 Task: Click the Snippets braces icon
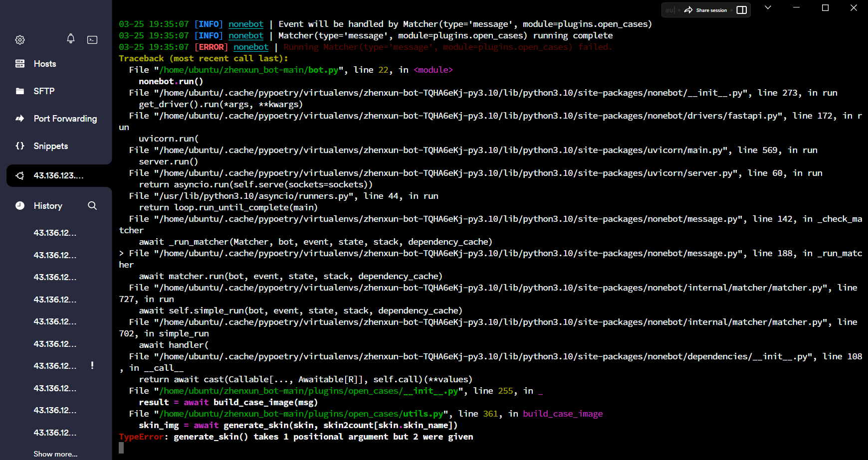click(x=20, y=146)
